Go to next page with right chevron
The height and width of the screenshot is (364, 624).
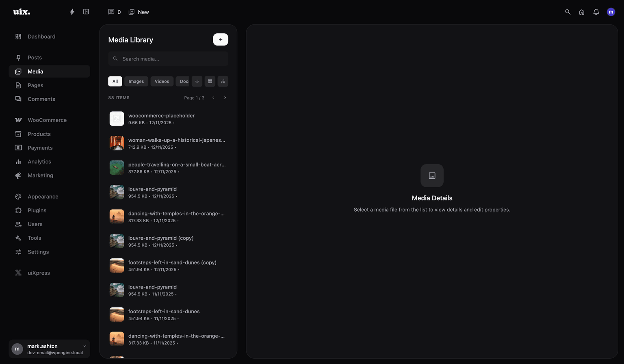225,97
